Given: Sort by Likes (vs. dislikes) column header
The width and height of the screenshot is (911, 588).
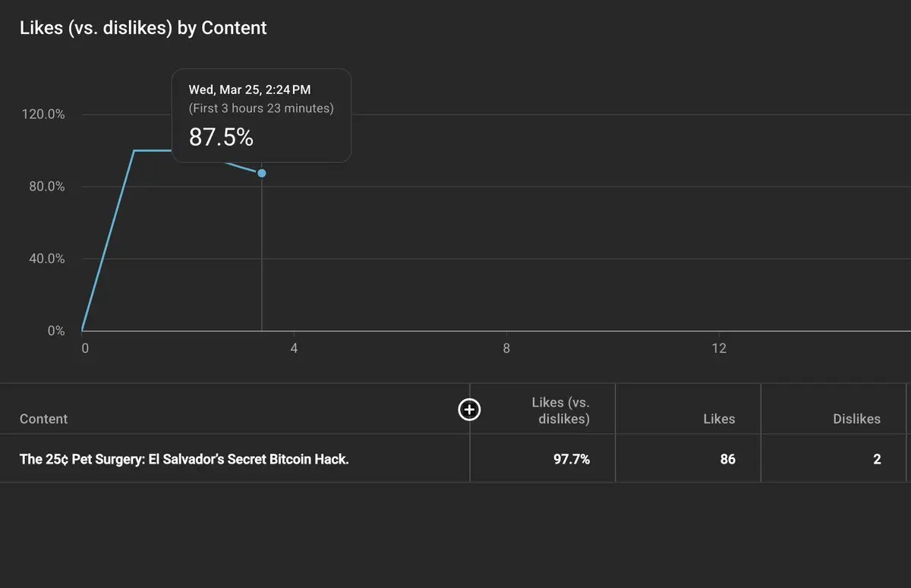Looking at the screenshot, I should click(560, 410).
